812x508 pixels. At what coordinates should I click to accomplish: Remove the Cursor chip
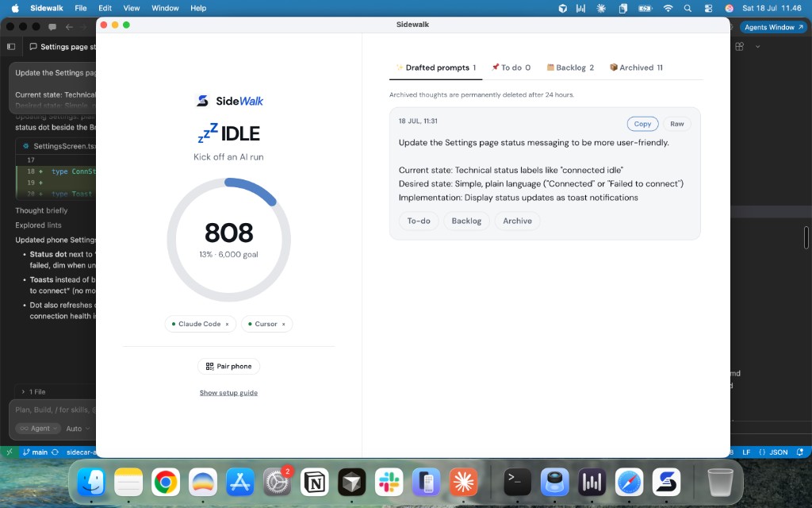[283, 324]
